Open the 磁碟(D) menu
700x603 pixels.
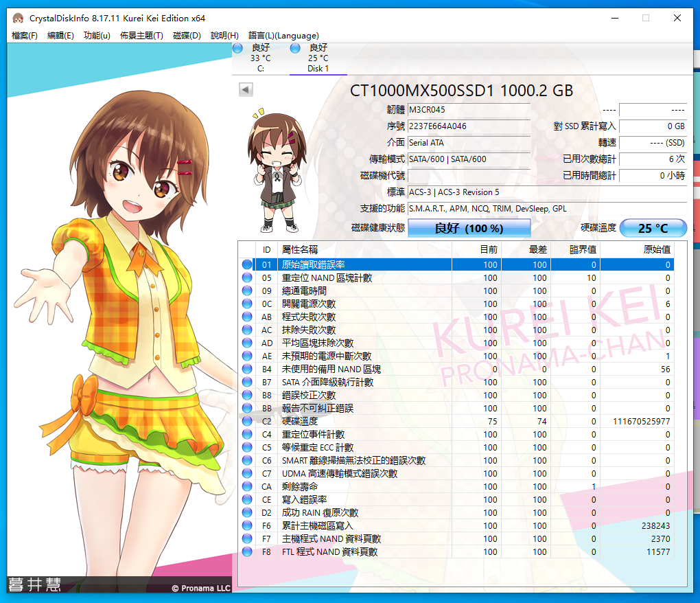coord(187,36)
